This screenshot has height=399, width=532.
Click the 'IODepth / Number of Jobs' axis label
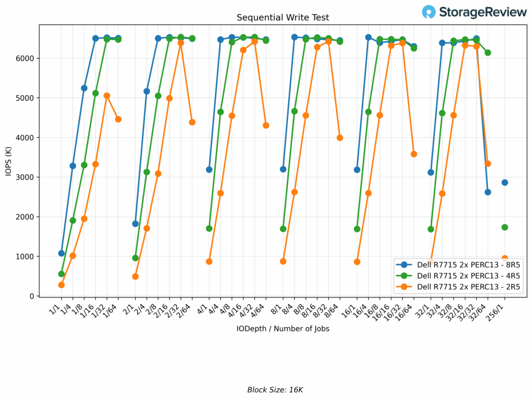click(x=283, y=328)
